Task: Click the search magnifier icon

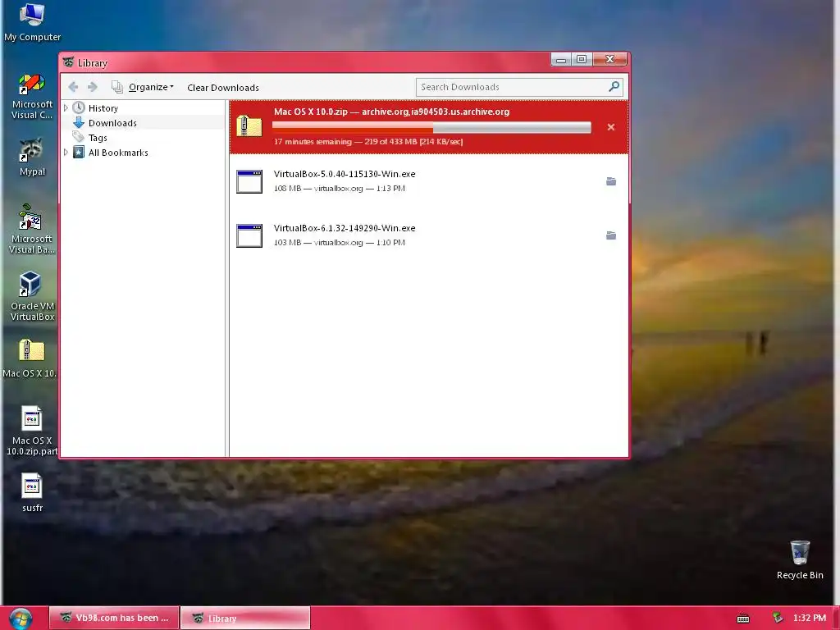Action: [614, 86]
